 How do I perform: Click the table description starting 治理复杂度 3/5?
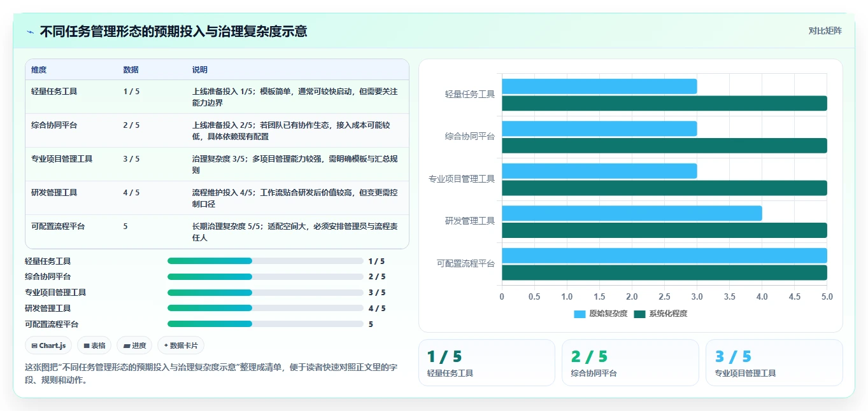pos(295,165)
